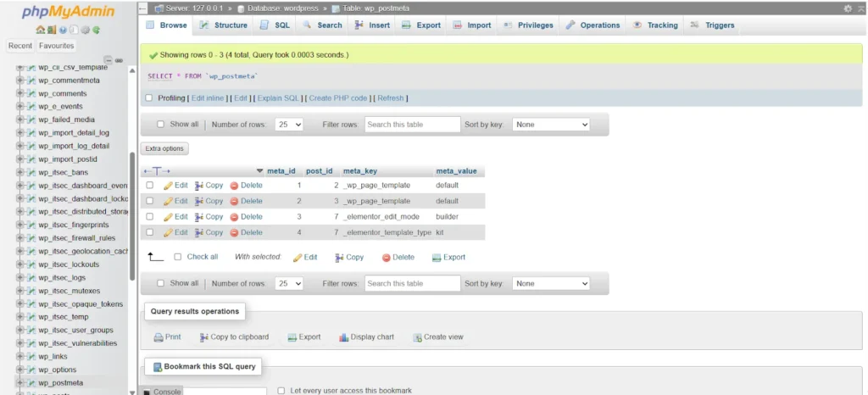Screen dimensions: 868x395
Task: Click the Copy icon for meta_id 4 row
Action: [x=199, y=232]
